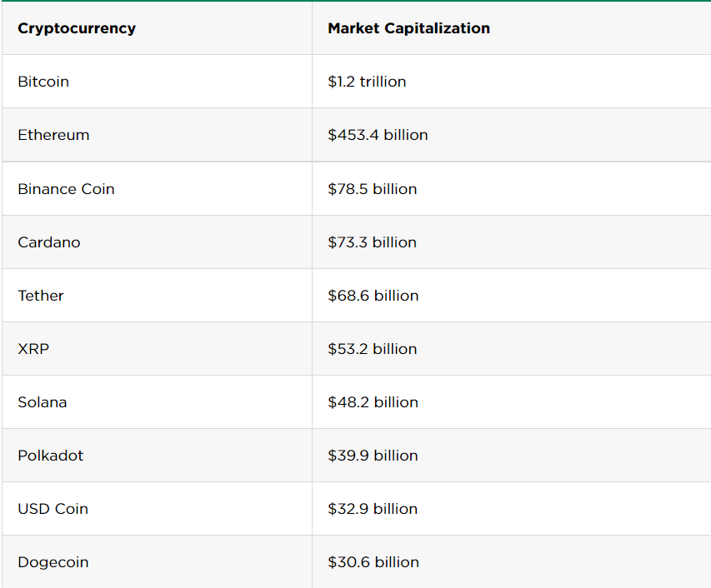Click the $78.5 billion value
Screen dimensions: 711x588
[x=373, y=189]
